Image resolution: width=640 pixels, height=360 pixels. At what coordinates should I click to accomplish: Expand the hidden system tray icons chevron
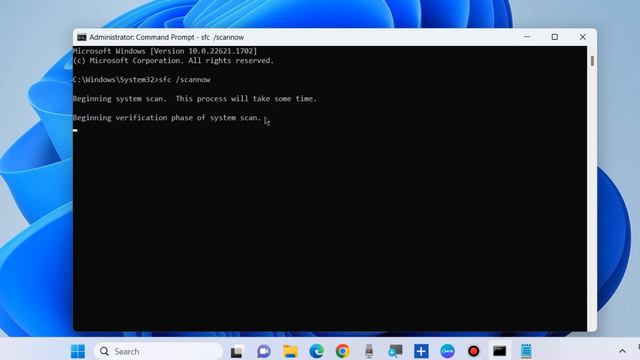(622, 351)
